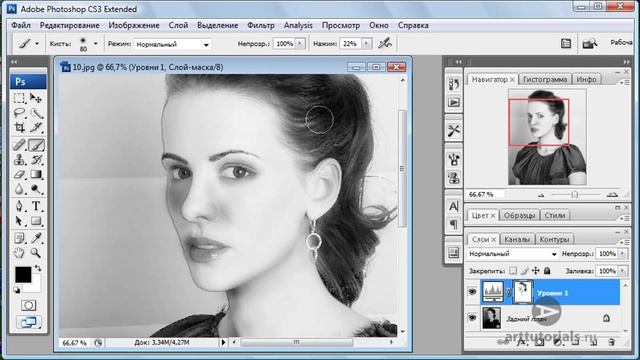Change screen mode button in toolbox
This screenshot has height=360, width=640.
click(28, 322)
